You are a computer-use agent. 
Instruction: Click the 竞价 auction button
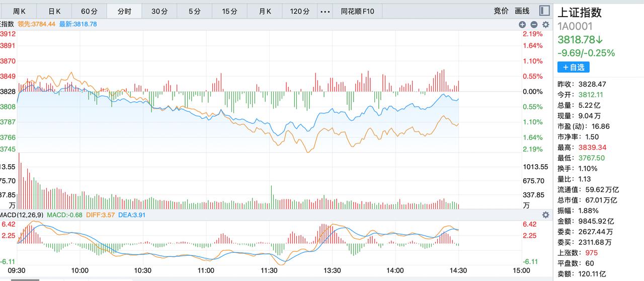(x=501, y=11)
